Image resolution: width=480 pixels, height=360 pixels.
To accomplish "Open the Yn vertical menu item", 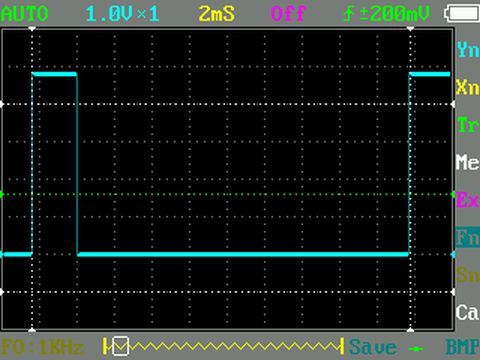I will coord(468,50).
